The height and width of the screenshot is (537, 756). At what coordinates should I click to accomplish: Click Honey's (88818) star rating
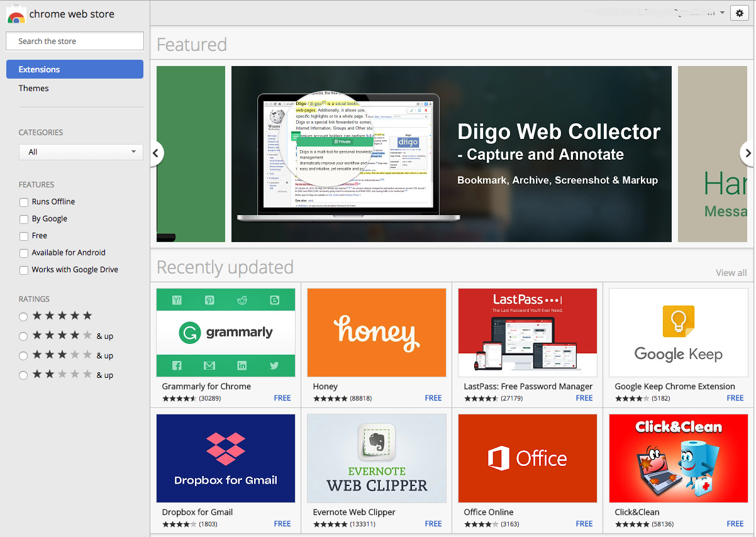(x=330, y=398)
